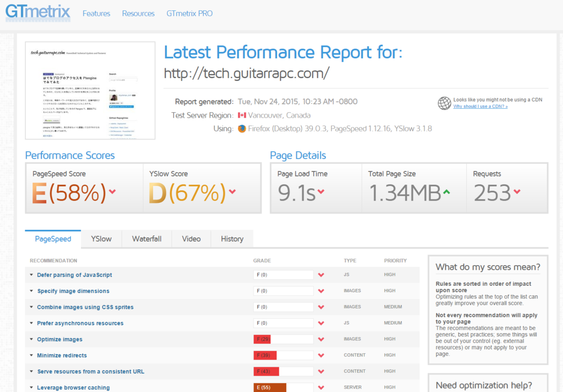Click the 'Specify image dimensions' link
563x392 pixels.
73,291
